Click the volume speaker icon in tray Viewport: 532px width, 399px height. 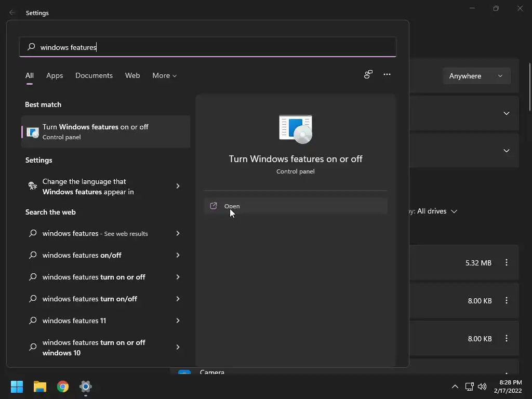coord(482,387)
